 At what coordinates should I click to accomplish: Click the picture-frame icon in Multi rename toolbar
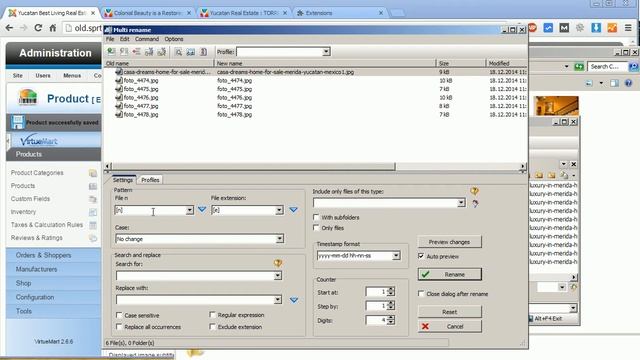coord(191,52)
